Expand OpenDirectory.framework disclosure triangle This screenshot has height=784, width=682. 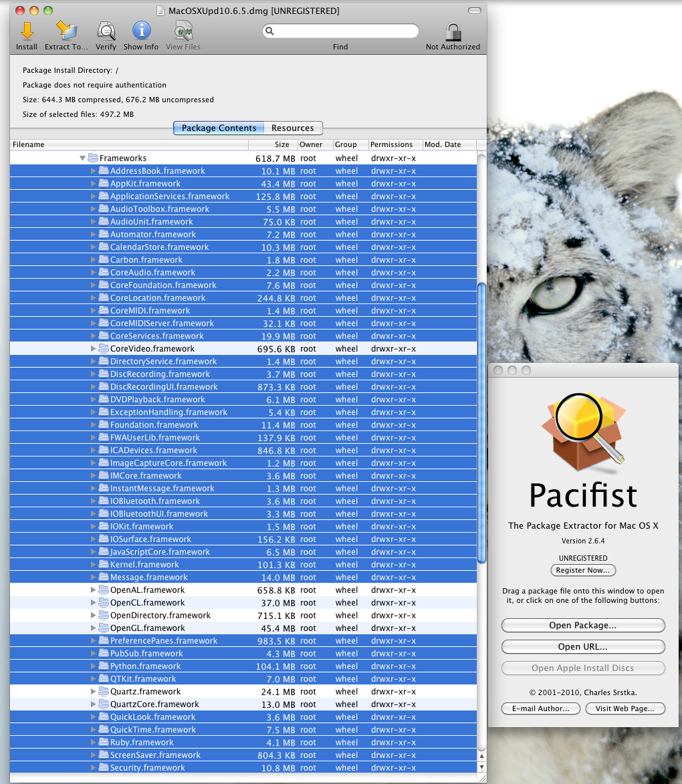click(93, 616)
